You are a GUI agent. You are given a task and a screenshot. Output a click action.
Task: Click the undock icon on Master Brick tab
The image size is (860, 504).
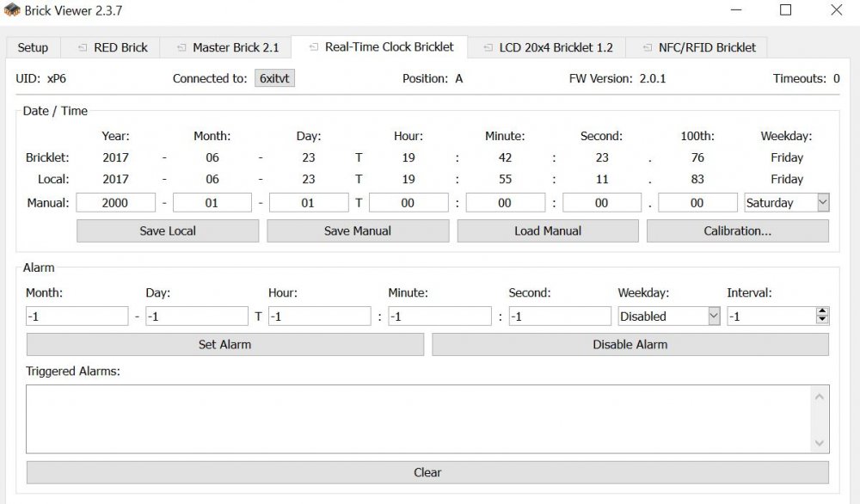tap(181, 48)
